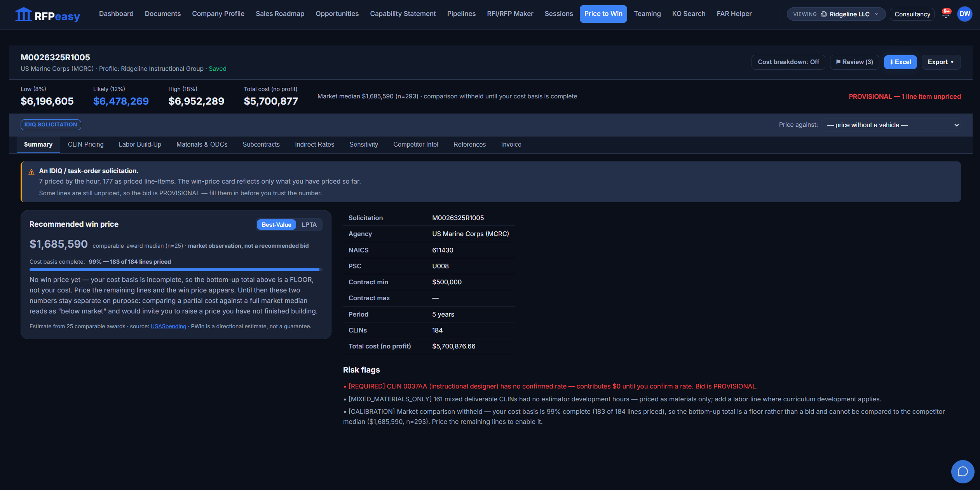Open the notifications bell icon
Screen dimensions: 980x490
[x=946, y=14]
